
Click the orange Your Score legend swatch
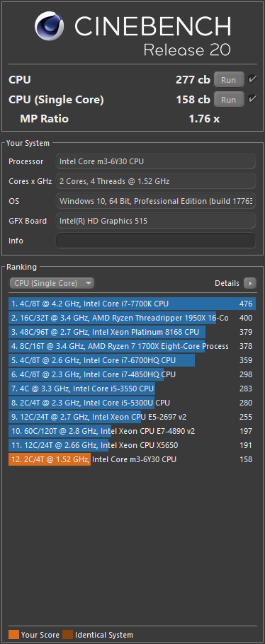[13, 635]
